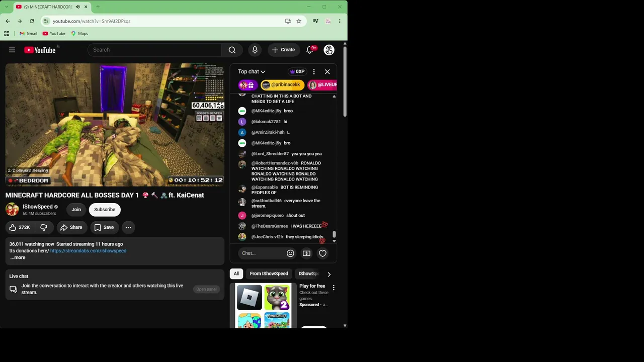This screenshot has width=644, height=362.
Task: Open the gift membership chip in chat
Action: pos(248,85)
